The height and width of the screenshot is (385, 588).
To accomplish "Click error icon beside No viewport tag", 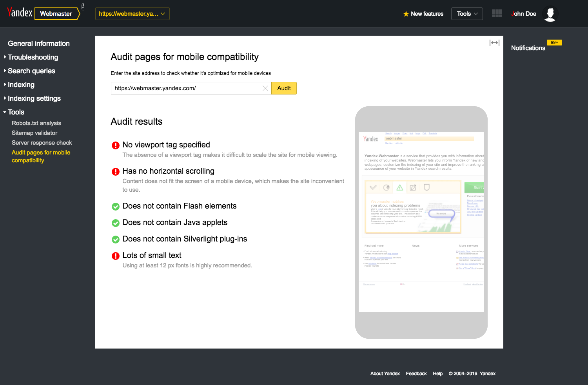I will click(x=116, y=145).
